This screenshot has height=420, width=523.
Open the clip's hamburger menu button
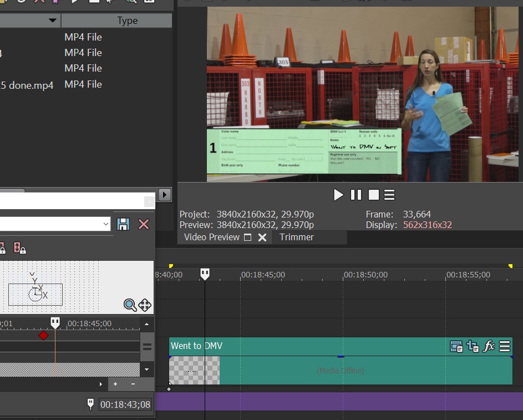(505, 347)
